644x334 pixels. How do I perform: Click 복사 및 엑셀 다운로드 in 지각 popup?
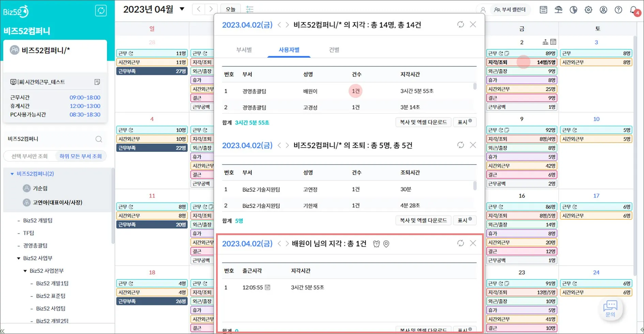(423, 122)
